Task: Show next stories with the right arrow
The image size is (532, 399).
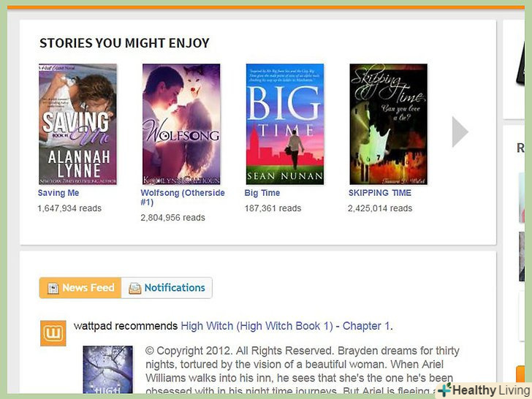Action: 460,132
